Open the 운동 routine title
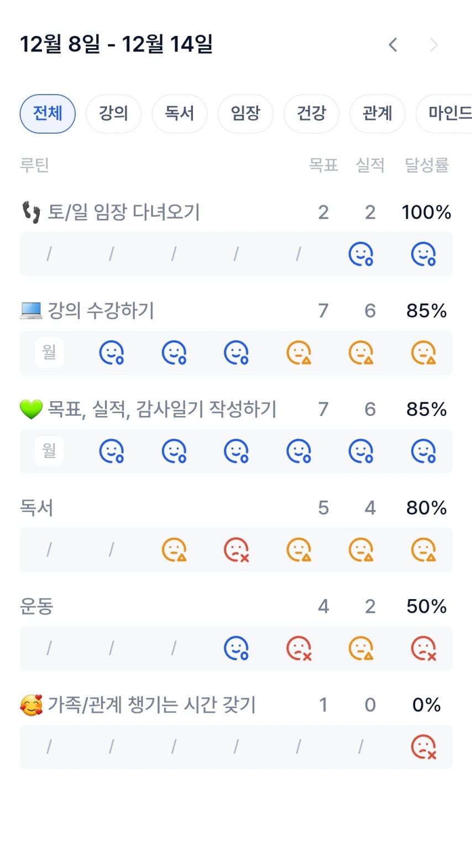472x868 pixels. pos(36,606)
